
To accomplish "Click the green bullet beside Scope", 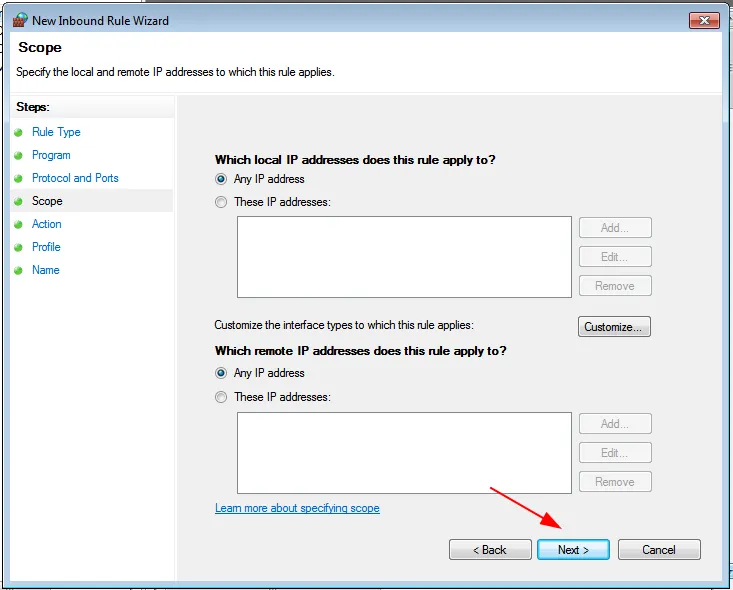I will pos(18,201).
